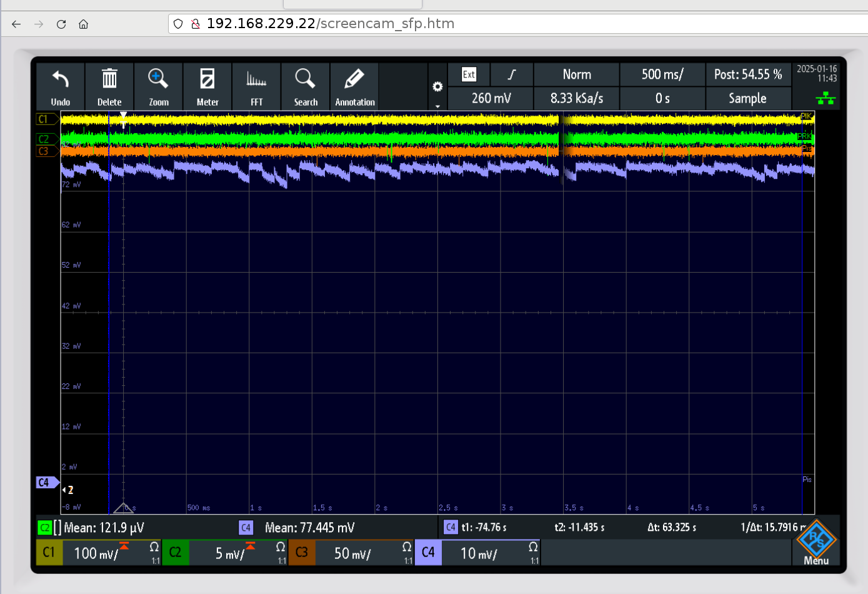This screenshot has width=868, height=594.
Task: Toggle channel C3 orange button
Action: click(302, 553)
